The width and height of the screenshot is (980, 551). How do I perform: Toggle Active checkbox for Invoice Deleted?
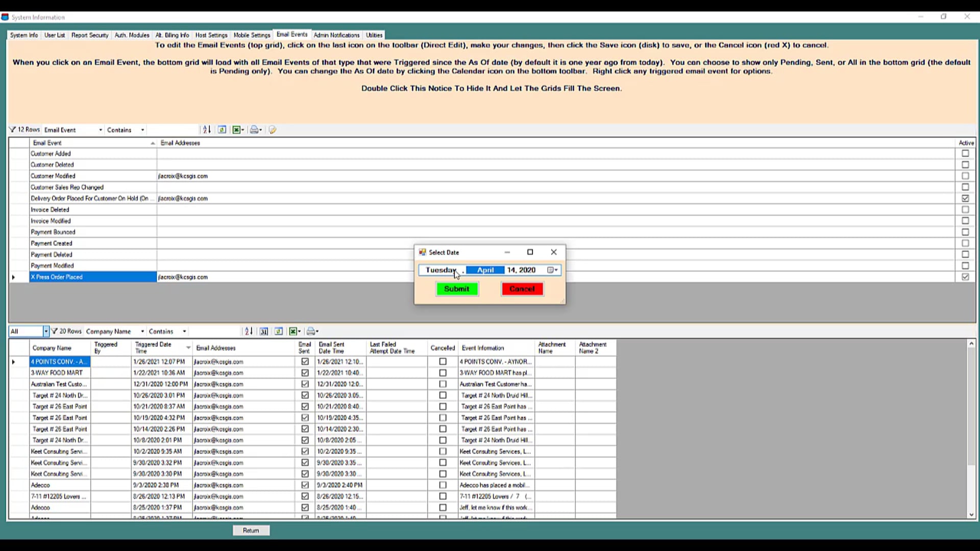coord(965,210)
